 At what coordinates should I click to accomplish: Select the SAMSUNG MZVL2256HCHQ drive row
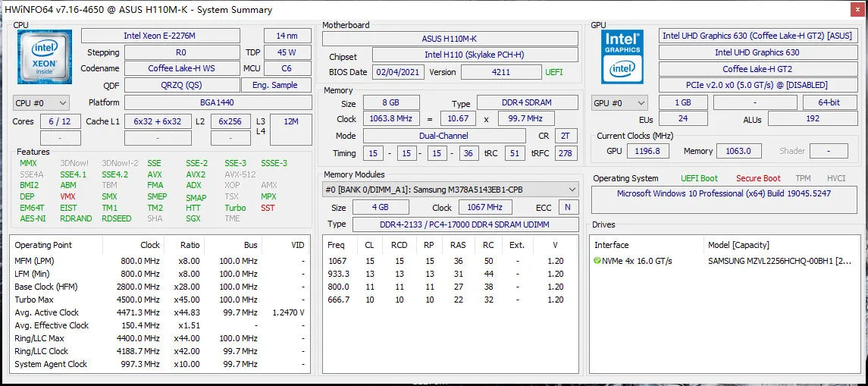point(724,261)
